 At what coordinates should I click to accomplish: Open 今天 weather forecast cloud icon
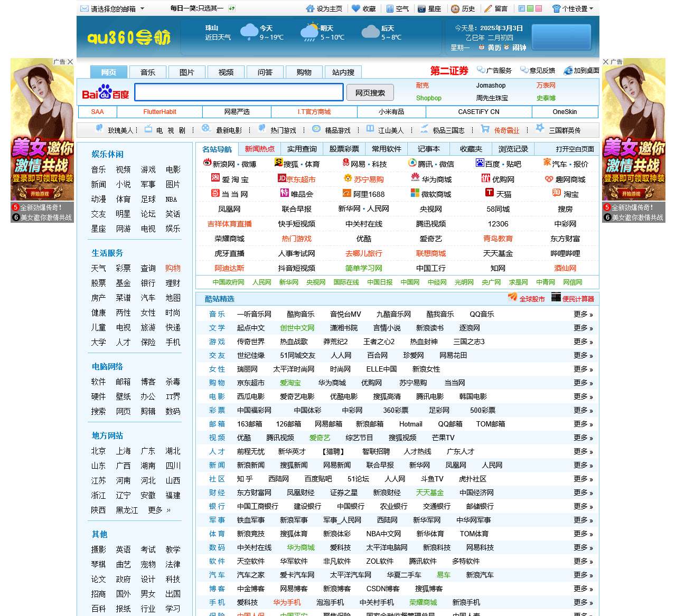(x=249, y=32)
